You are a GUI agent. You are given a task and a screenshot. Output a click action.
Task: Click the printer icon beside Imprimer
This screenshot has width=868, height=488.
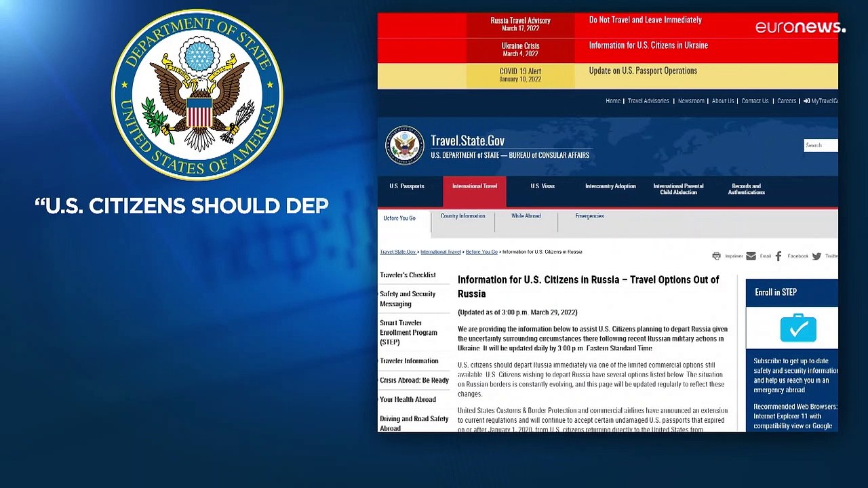[x=716, y=256]
